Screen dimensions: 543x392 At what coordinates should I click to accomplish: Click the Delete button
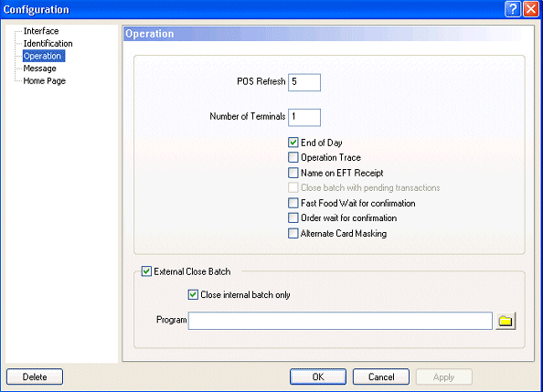point(35,376)
